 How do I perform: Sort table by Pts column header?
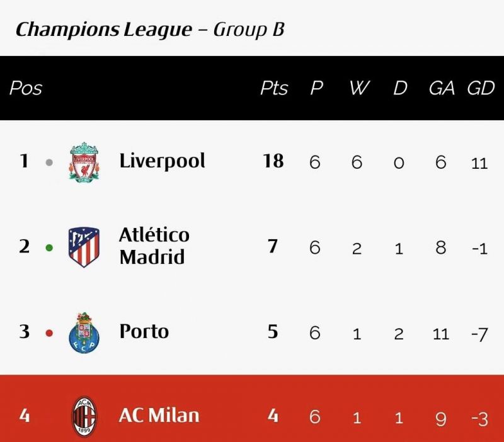[x=274, y=88]
